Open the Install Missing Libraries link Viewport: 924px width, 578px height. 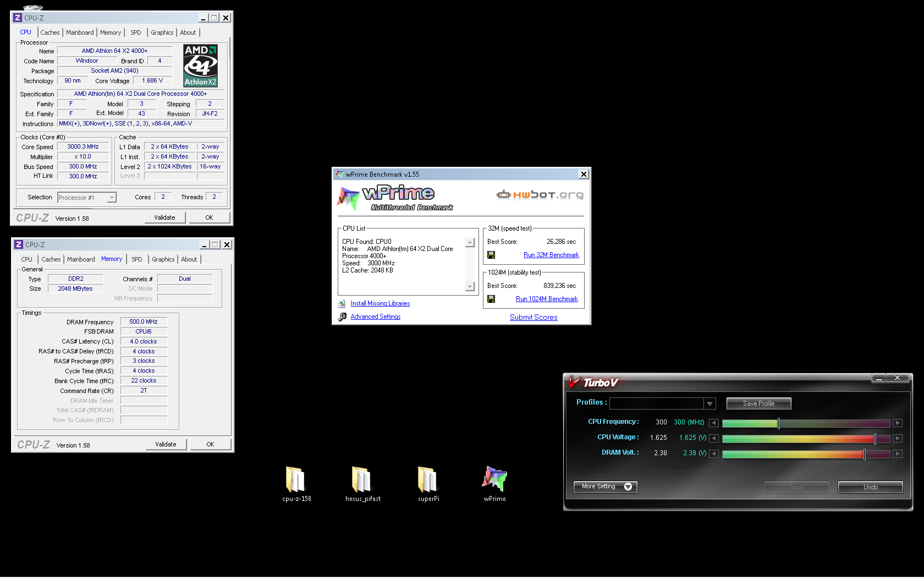[x=380, y=303]
